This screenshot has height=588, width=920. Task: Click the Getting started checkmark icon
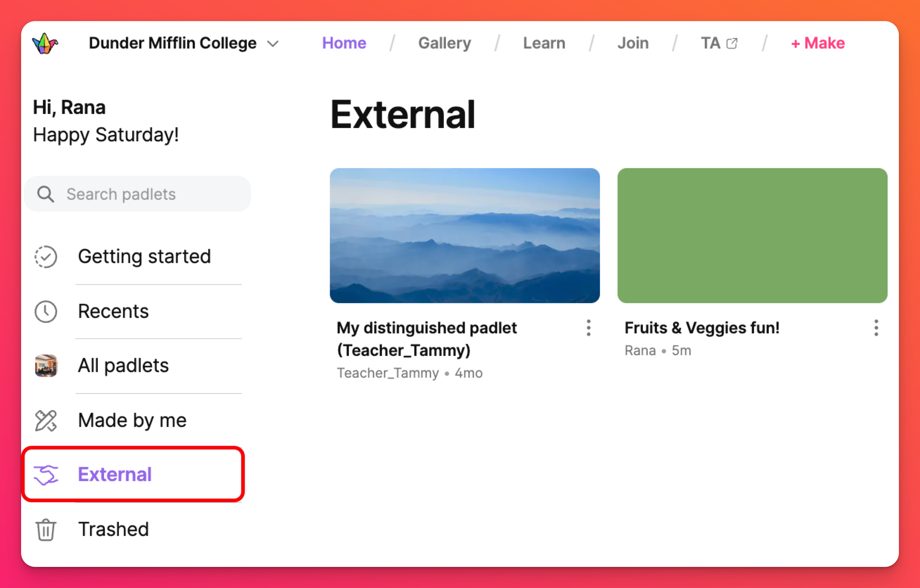(x=45, y=256)
